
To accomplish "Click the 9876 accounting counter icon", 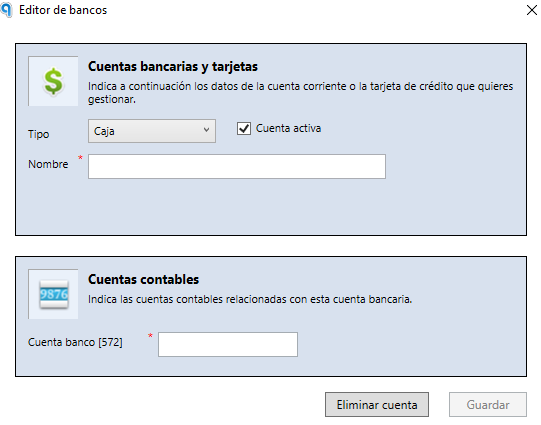I will (53, 294).
